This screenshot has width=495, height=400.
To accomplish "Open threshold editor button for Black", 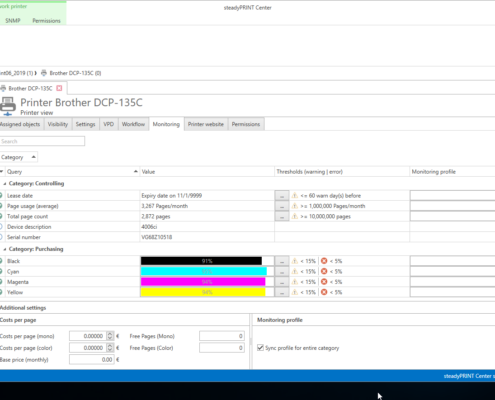I will pos(282,261).
